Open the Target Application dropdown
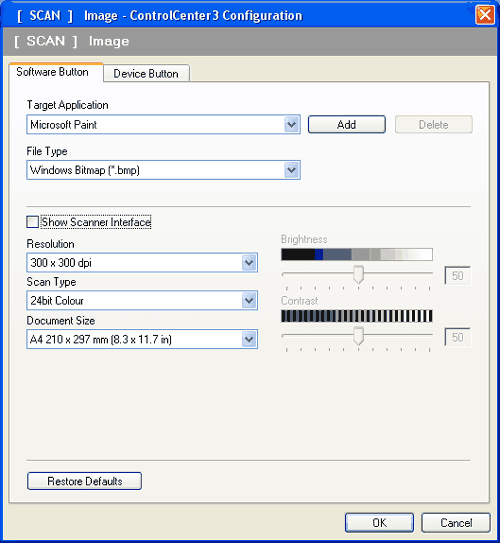 (163, 125)
